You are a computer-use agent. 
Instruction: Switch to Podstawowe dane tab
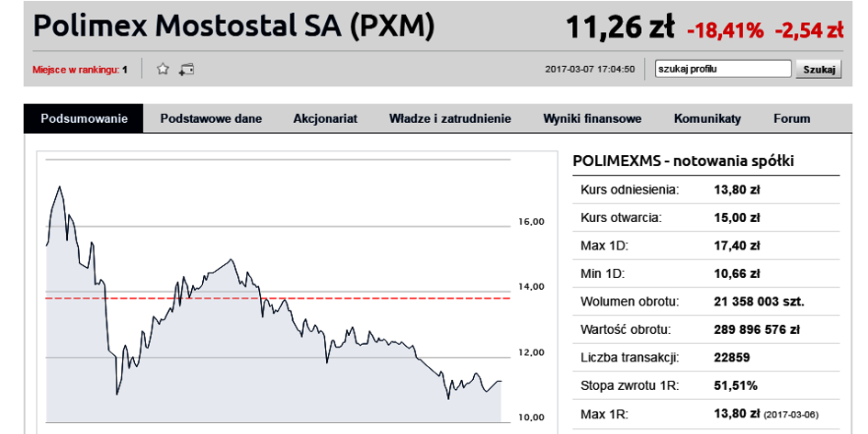pos(211,118)
